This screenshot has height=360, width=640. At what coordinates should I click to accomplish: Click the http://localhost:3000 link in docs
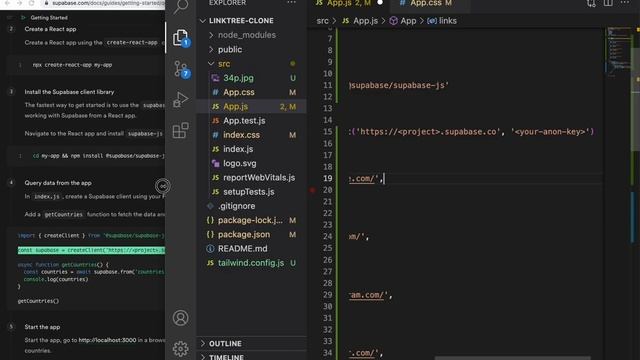pos(107,340)
